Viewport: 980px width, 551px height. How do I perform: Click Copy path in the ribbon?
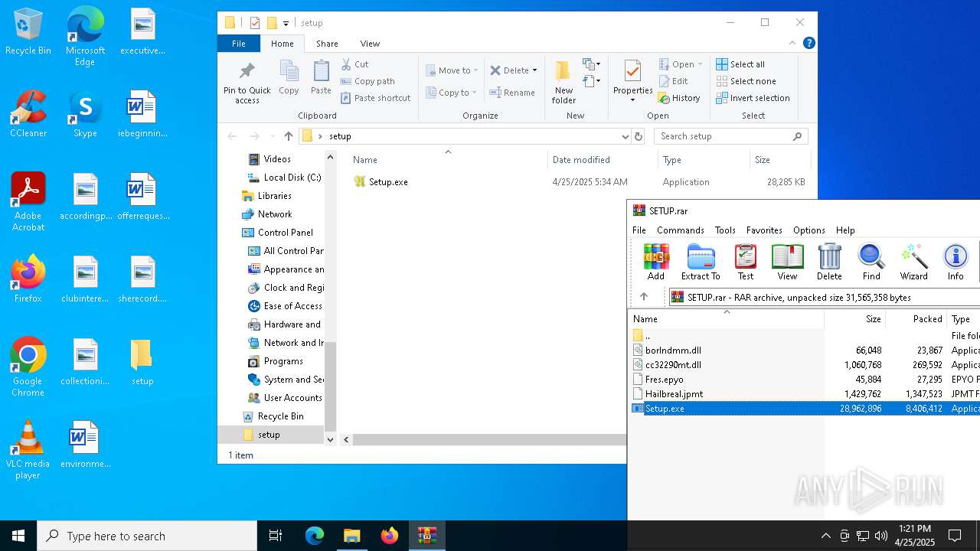367,81
